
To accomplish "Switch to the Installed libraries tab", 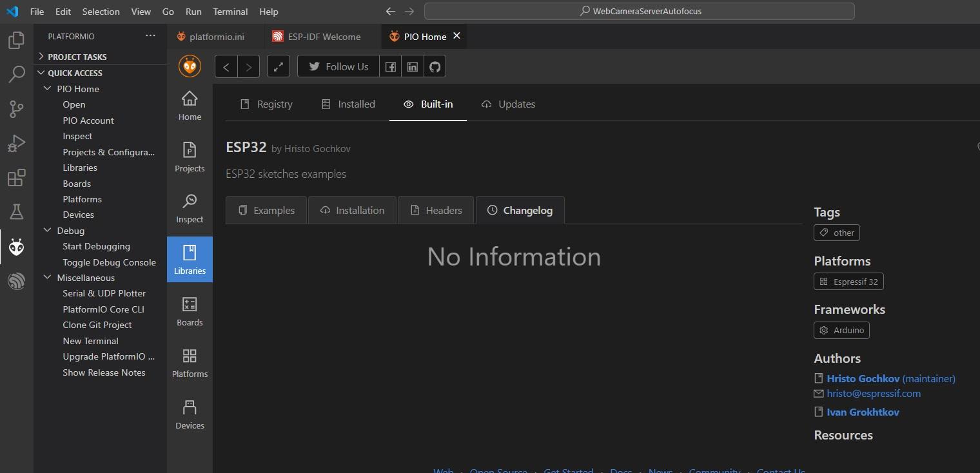I will coord(348,104).
